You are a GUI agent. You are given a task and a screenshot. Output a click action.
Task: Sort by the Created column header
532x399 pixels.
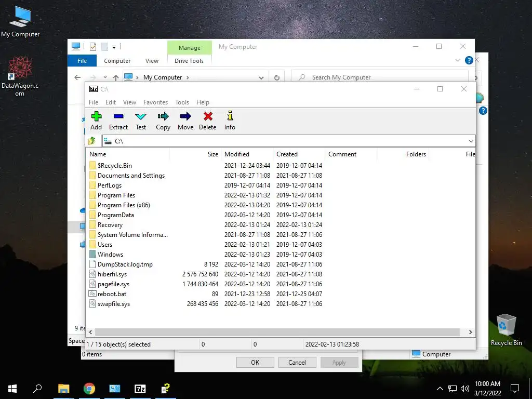[299, 154]
